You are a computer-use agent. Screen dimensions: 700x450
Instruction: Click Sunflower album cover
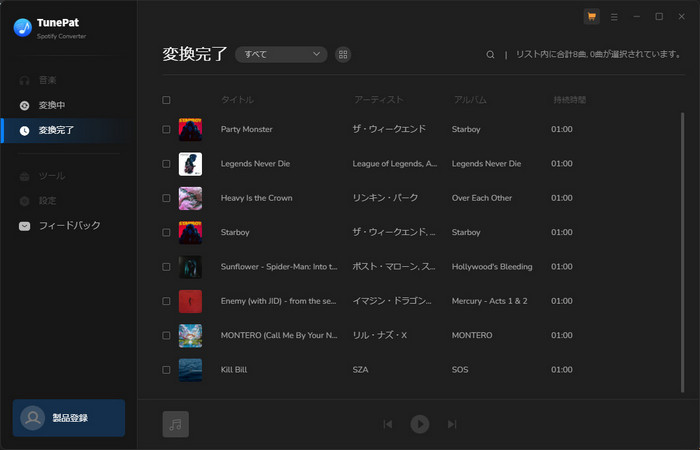190,267
